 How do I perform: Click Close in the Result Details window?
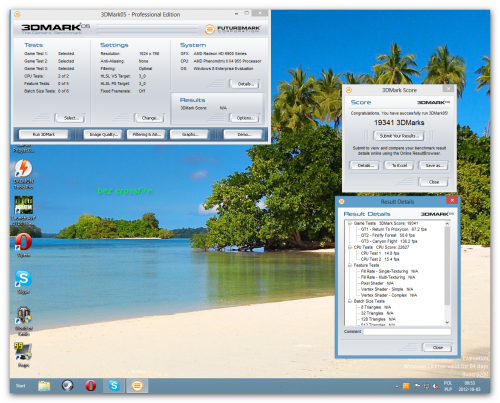[437, 347]
